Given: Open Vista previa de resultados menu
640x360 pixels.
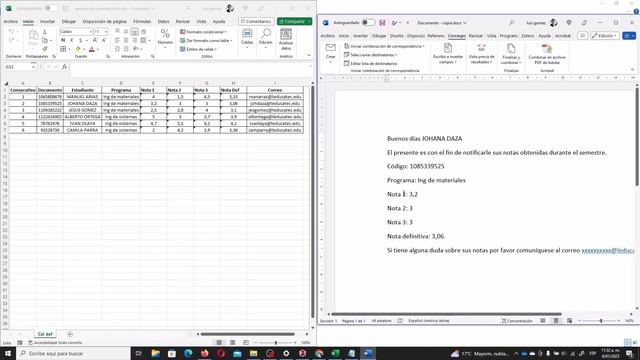Looking at the screenshot, I should pyautogui.click(x=482, y=53).
